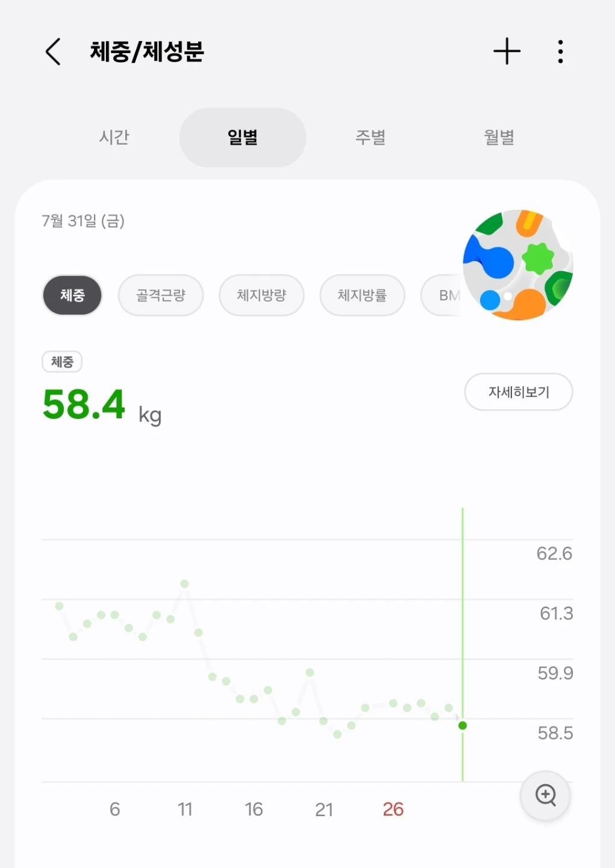Tap the magnifier zoom-in chart icon
The image size is (615, 868).
pyautogui.click(x=546, y=795)
